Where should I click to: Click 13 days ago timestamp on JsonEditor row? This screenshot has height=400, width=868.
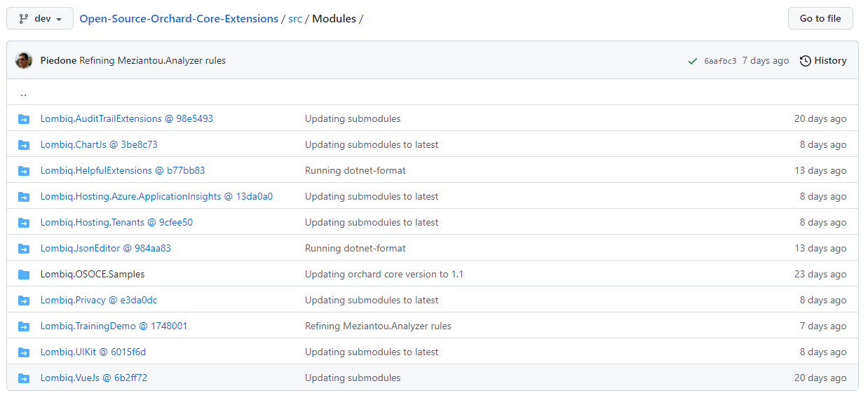820,248
